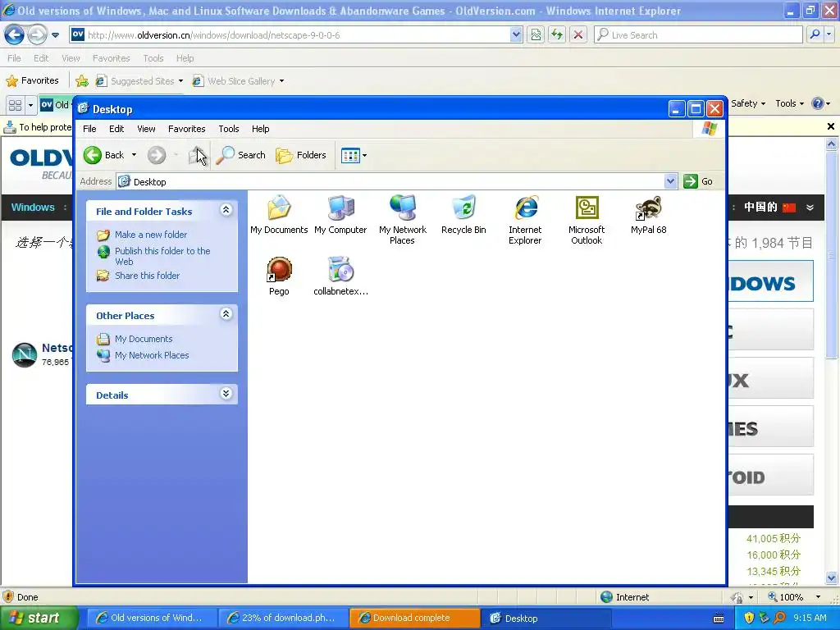Open the Views dropdown arrow
Image resolution: width=840 pixels, height=630 pixels.
click(x=365, y=155)
